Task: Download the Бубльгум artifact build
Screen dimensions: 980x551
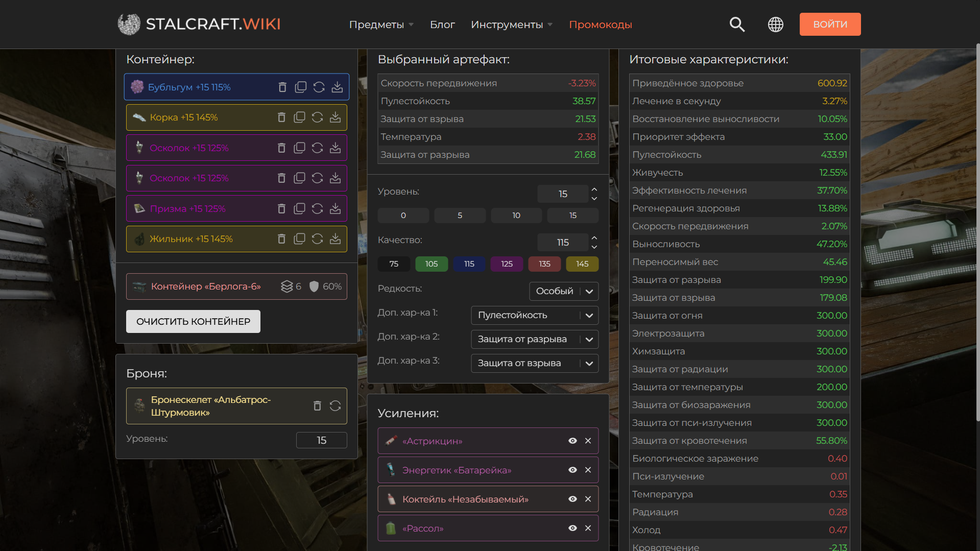Action: tap(337, 87)
